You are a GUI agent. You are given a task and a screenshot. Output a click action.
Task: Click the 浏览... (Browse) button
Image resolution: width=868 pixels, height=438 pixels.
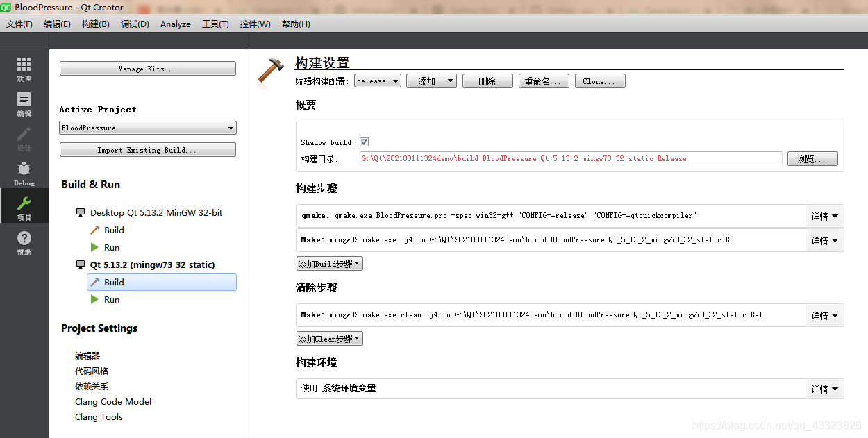coord(812,158)
